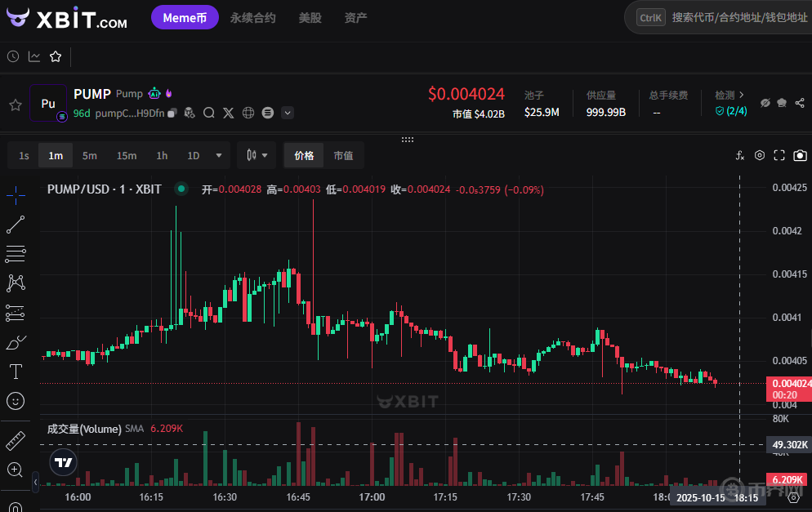Expand more timeframe options arrow
The height and width of the screenshot is (512, 812).
click(219, 155)
